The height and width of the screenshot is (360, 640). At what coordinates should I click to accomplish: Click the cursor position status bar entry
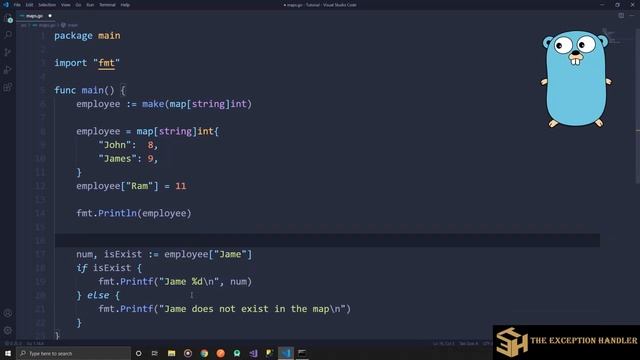(x=444, y=344)
